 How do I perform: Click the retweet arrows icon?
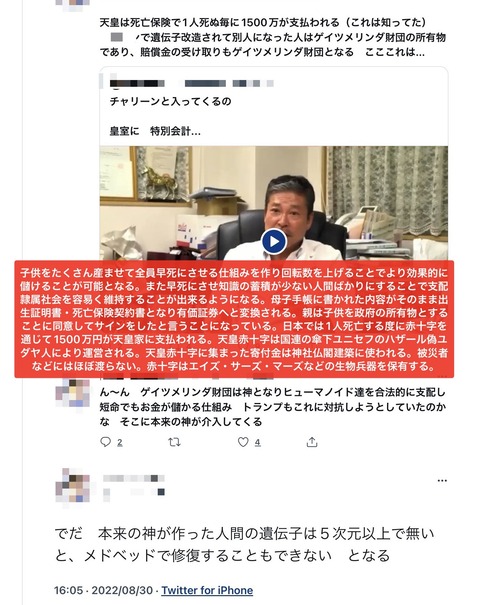coord(174,442)
